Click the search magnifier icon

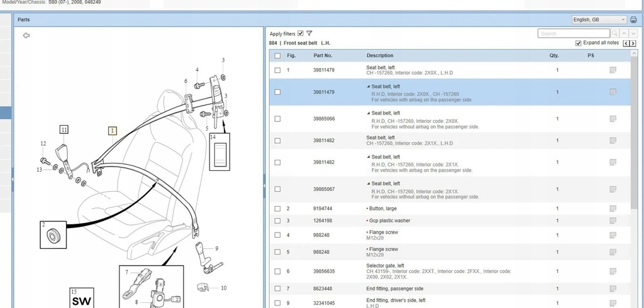[x=614, y=33]
